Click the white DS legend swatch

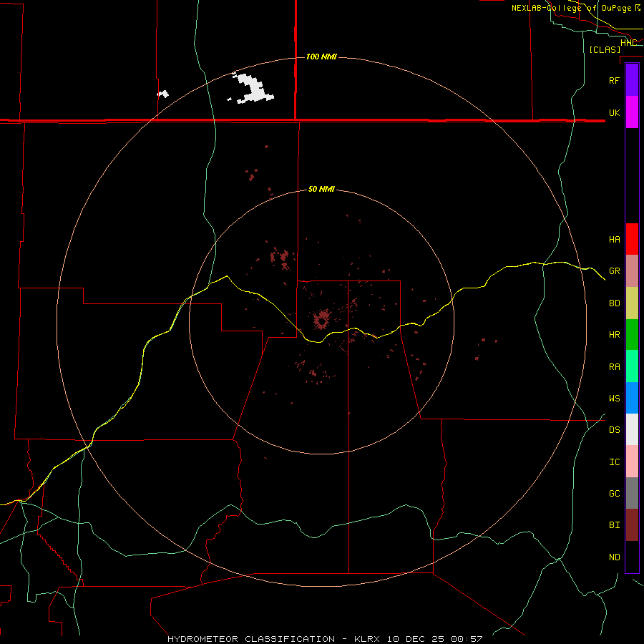click(632, 429)
